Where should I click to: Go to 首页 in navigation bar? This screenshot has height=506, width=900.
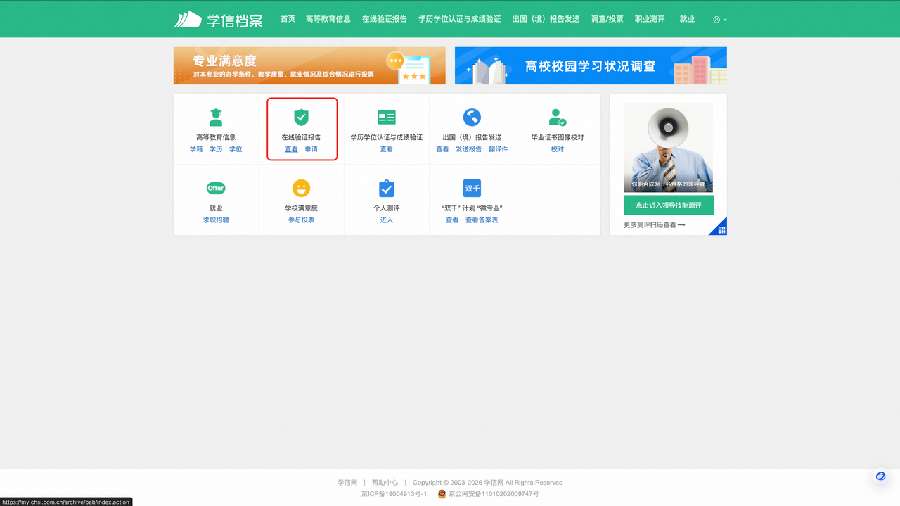288,19
